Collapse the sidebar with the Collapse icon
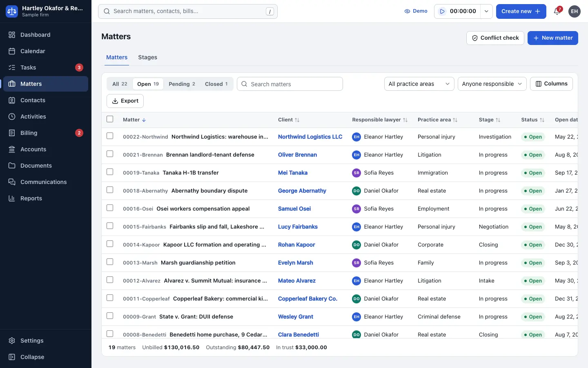The height and width of the screenshot is (368, 588). [12, 357]
